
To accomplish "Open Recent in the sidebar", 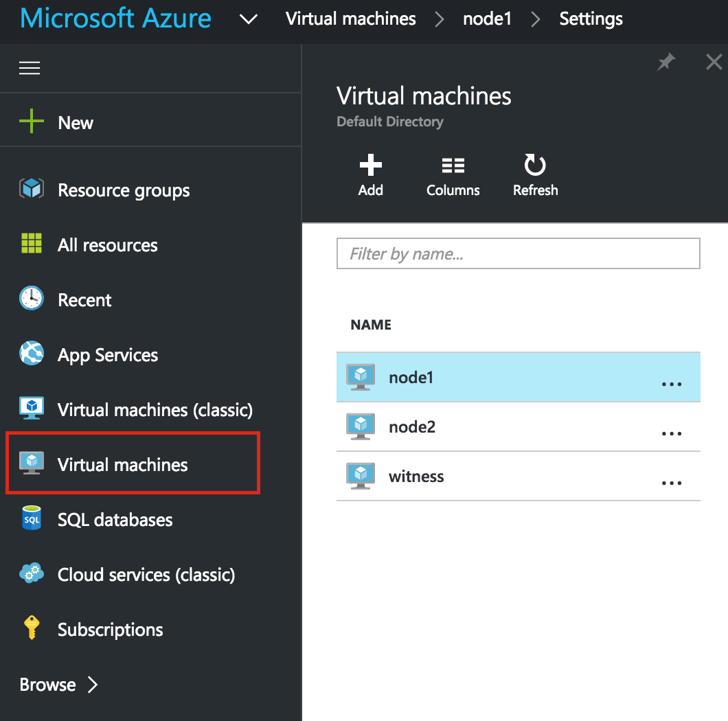I will (x=84, y=300).
